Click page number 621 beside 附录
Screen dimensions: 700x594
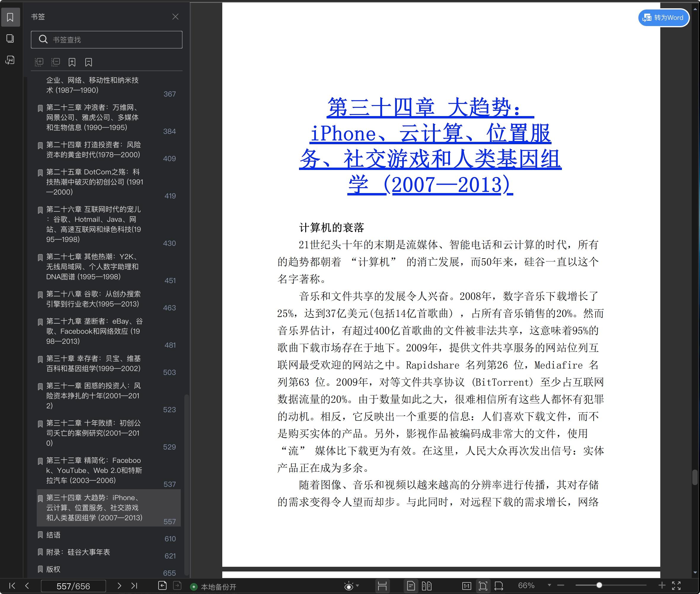click(x=170, y=556)
